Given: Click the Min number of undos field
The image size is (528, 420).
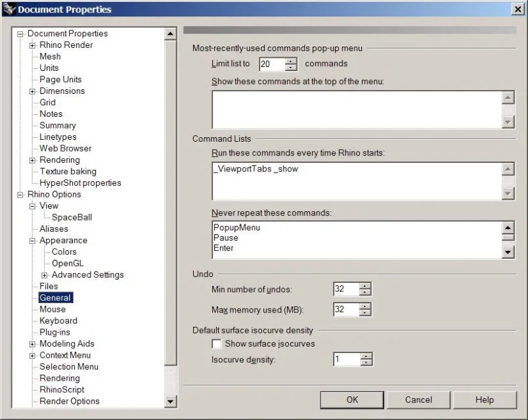Looking at the screenshot, I should coord(346,289).
